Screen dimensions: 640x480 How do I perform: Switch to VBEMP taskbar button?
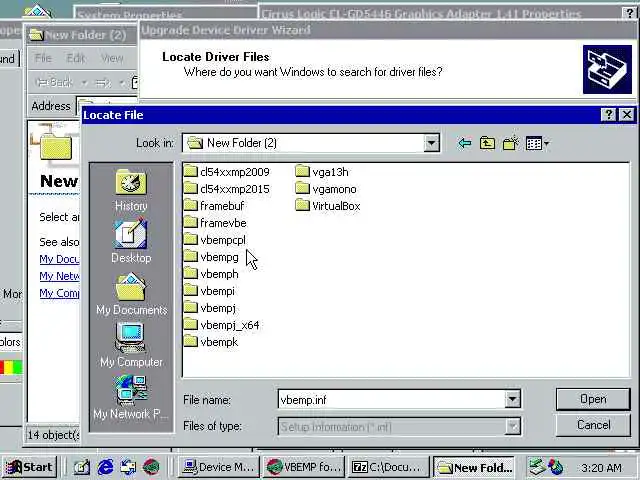(303, 467)
